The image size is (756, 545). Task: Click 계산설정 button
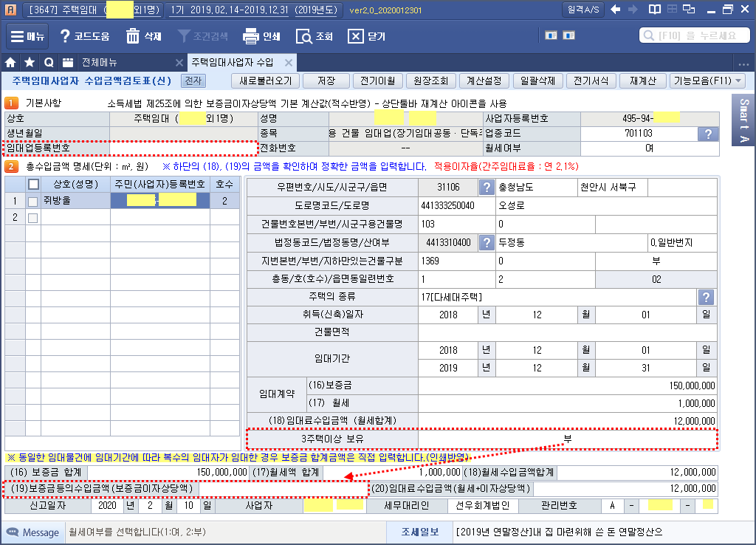point(484,81)
